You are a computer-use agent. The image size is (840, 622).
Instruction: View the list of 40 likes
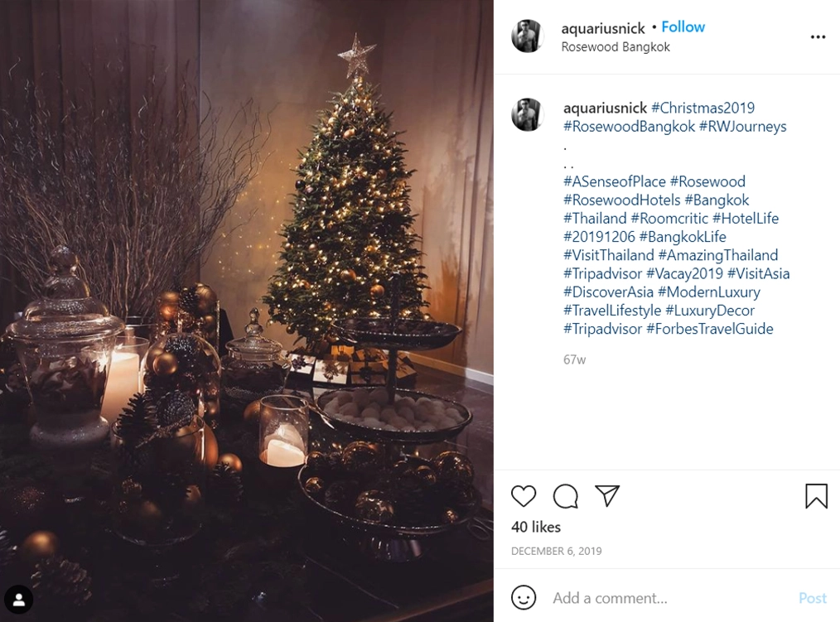[x=536, y=528]
